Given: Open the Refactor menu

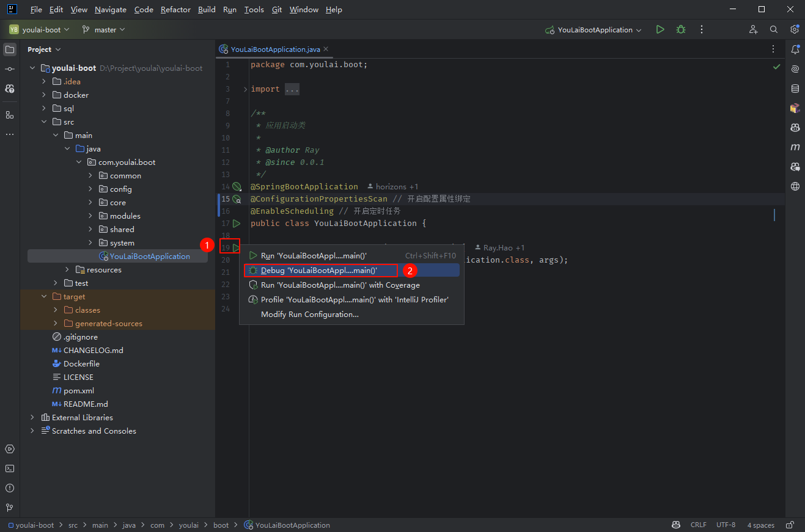Looking at the screenshot, I should coord(175,10).
